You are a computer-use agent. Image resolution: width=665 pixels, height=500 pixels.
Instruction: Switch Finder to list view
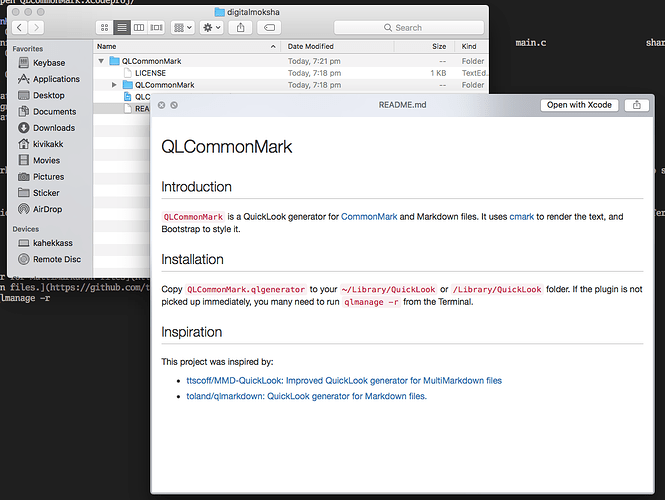[122, 28]
